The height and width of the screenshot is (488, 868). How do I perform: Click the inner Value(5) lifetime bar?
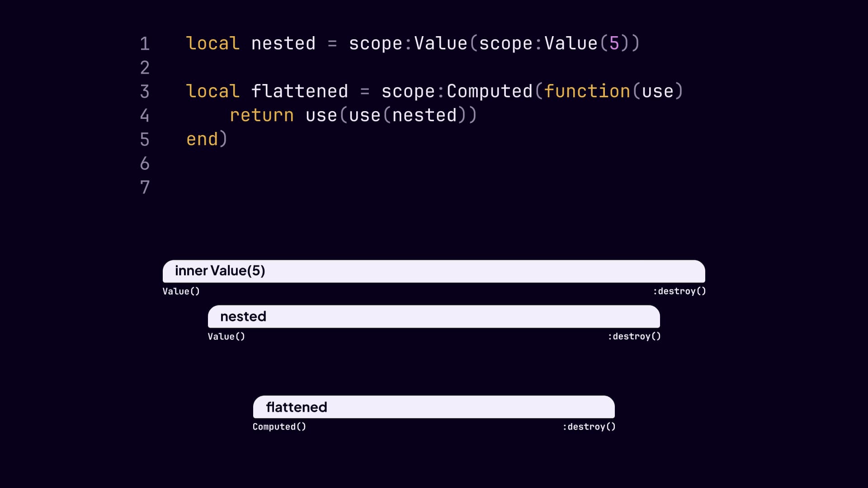coord(434,272)
